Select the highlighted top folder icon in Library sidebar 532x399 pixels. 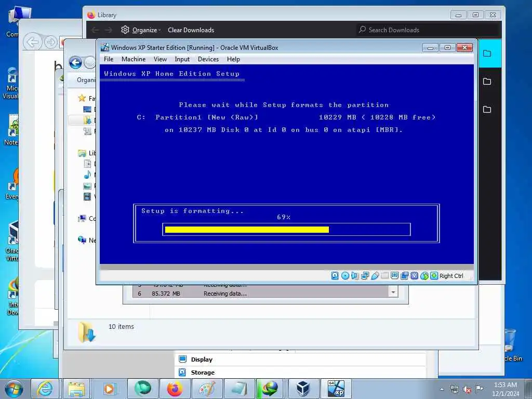point(487,54)
